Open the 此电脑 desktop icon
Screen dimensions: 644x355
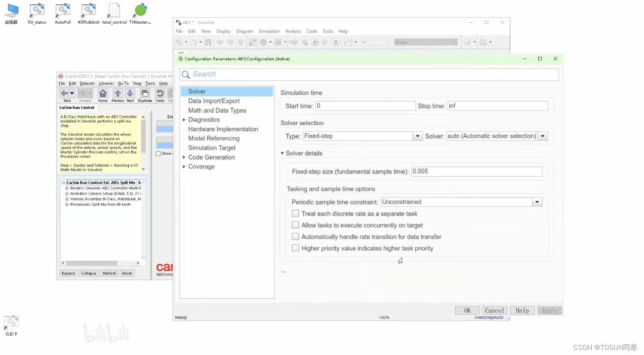point(12,14)
